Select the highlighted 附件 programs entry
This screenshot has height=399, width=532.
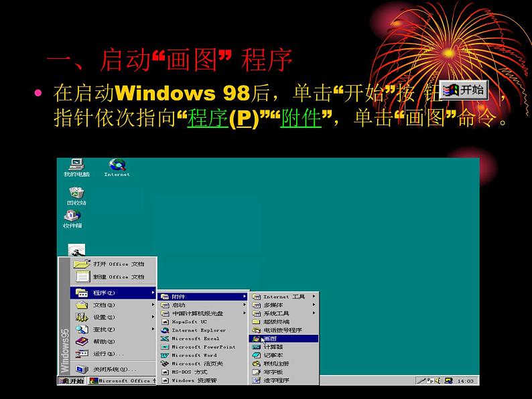[x=203, y=297]
